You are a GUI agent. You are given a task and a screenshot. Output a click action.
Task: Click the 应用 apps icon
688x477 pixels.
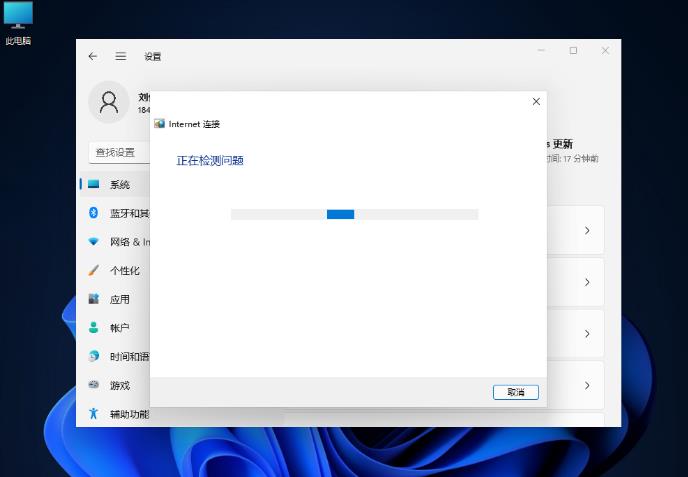(x=94, y=299)
